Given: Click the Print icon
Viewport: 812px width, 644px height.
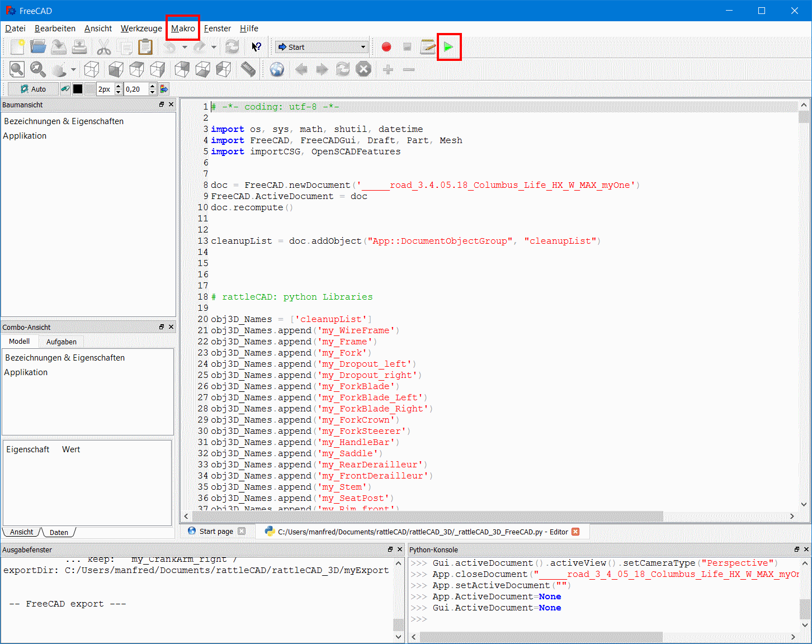Looking at the screenshot, I should 79,47.
